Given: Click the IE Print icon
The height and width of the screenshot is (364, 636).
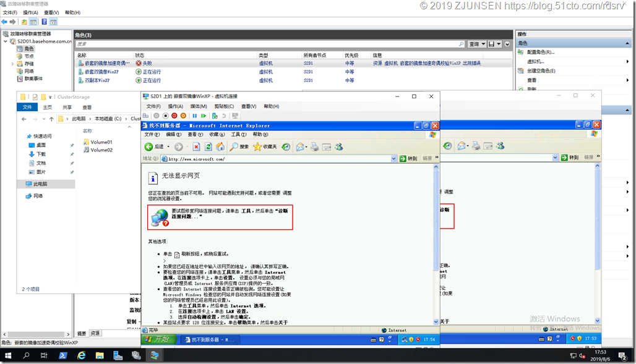Looking at the screenshot, I should tap(314, 146).
